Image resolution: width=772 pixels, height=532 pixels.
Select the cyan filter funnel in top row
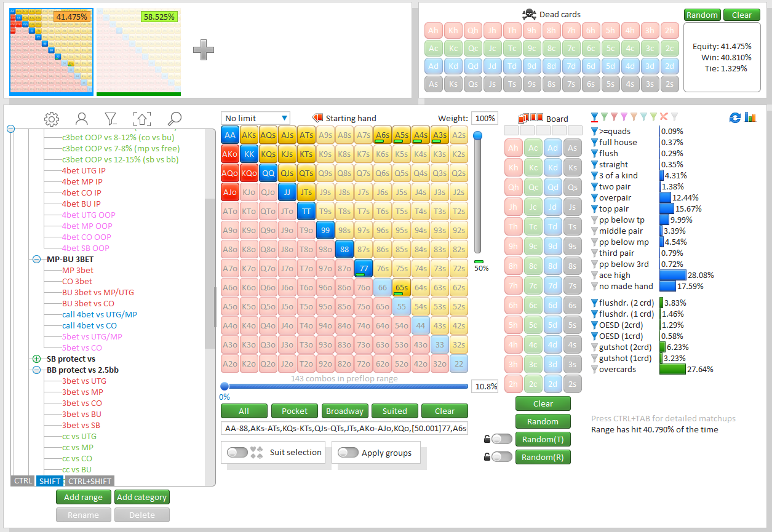click(644, 116)
